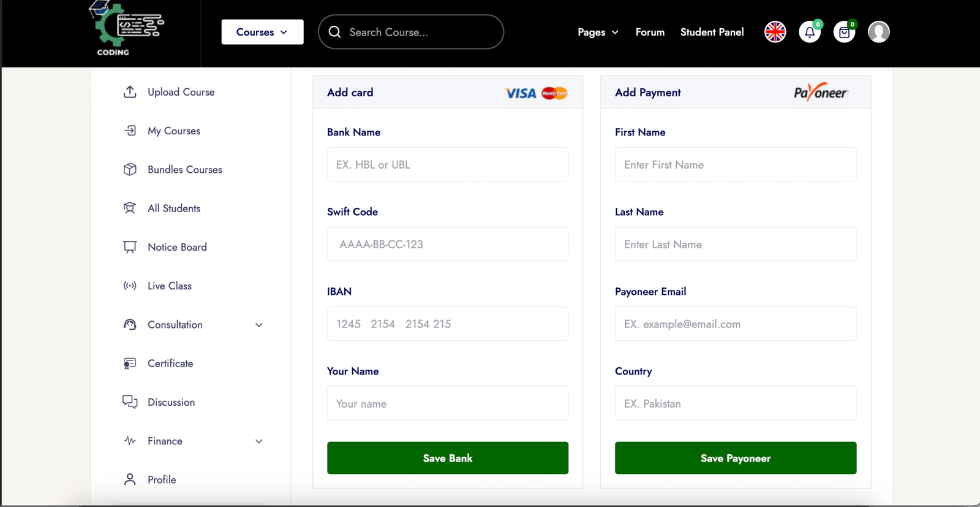Focus the Swift Code input field

[448, 244]
